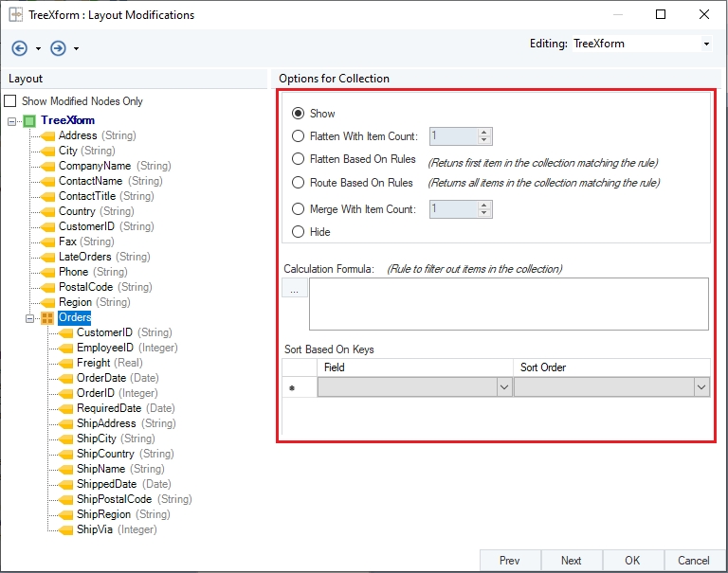
Task: Choose the Route Based On Rules option
Action: click(299, 183)
